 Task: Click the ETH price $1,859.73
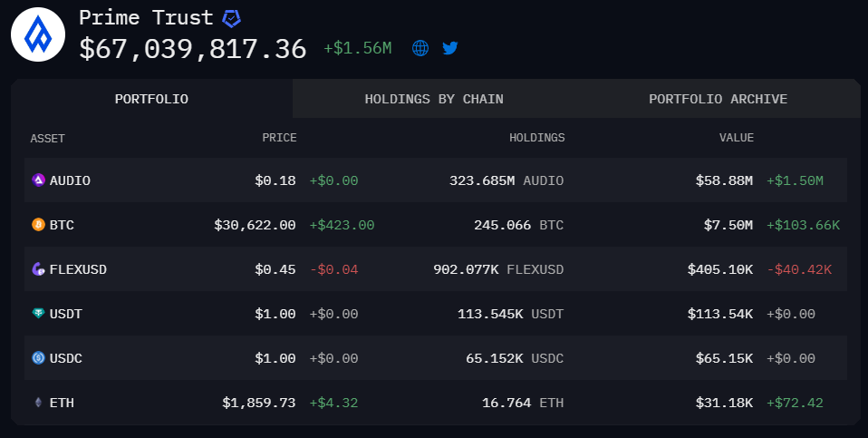click(259, 403)
